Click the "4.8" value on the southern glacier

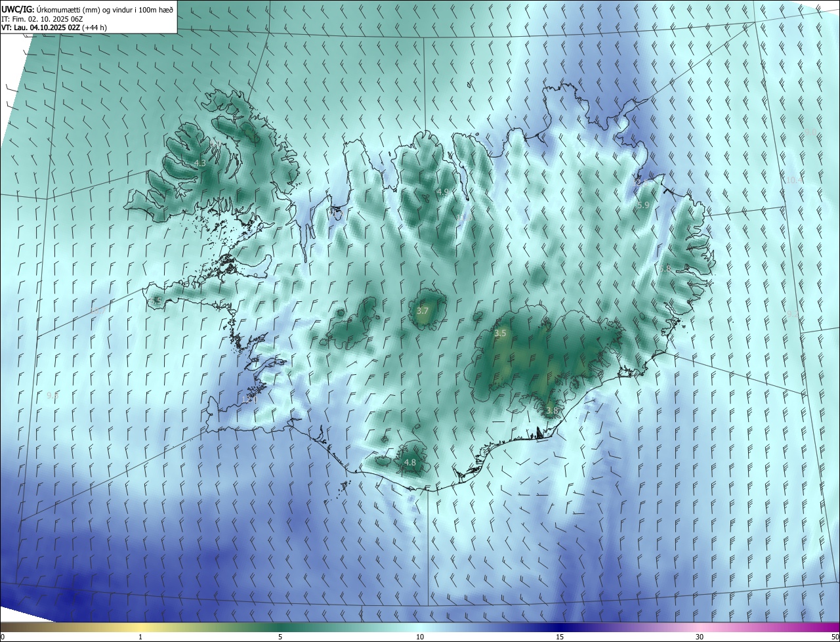pos(410,463)
